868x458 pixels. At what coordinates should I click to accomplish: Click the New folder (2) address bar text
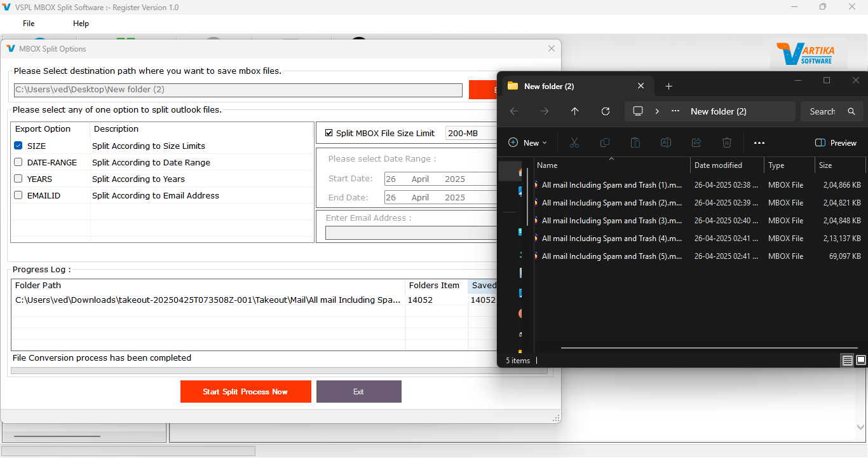(x=718, y=111)
